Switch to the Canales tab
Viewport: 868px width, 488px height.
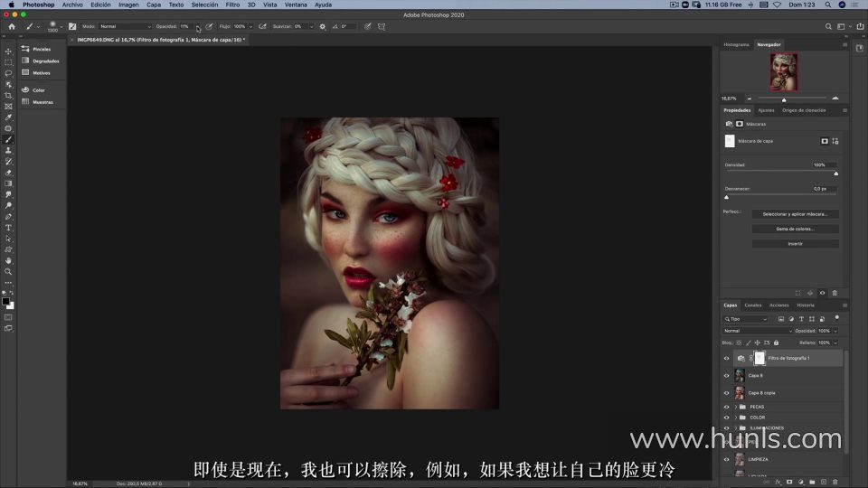pos(753,305)
